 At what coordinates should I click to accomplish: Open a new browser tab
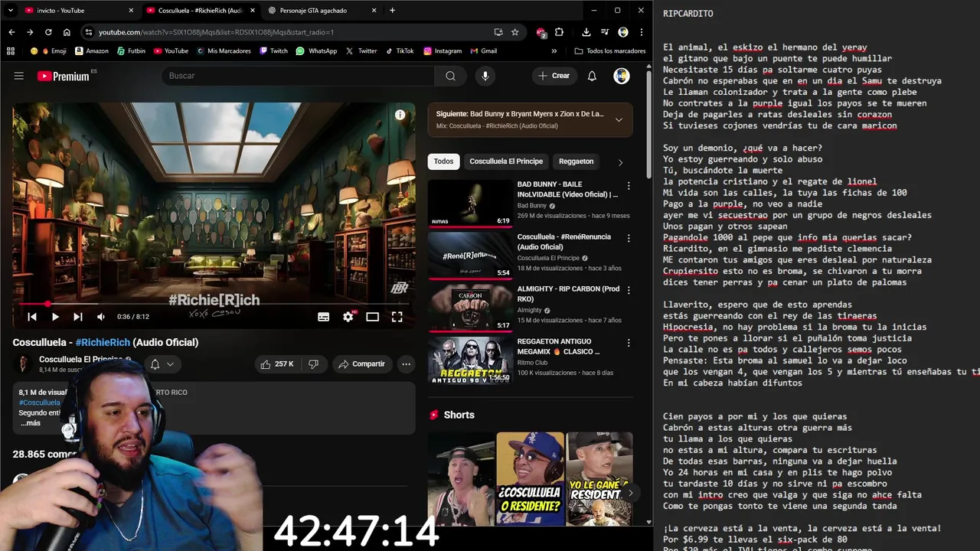[x=392, y=10]
